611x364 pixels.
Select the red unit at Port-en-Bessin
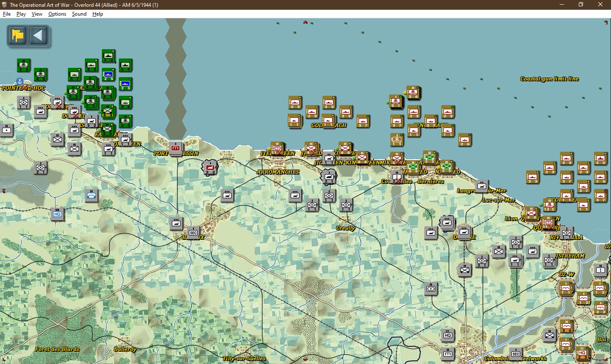click(x=176, y=147)
